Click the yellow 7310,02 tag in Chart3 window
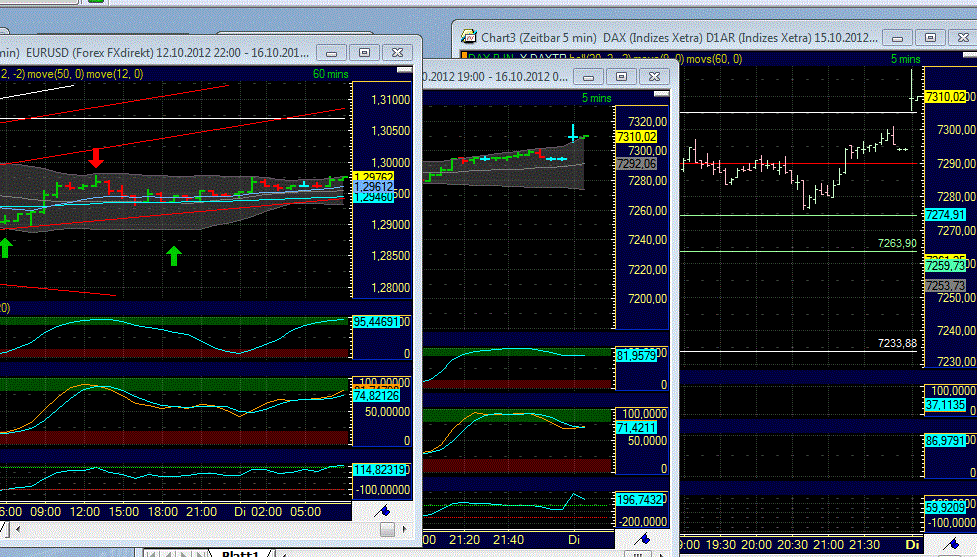Viewport: 977px width, 557px height. pos(945,97)
